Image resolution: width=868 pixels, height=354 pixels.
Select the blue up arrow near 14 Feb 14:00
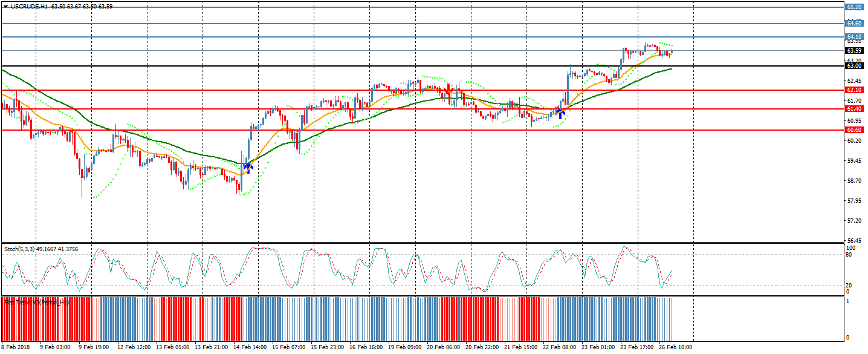(247, 166)
